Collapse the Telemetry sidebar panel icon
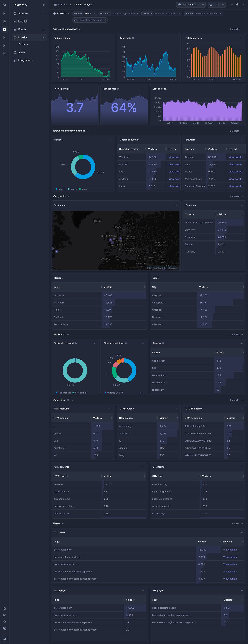248x644 pixels. click(x=44, y=5)
